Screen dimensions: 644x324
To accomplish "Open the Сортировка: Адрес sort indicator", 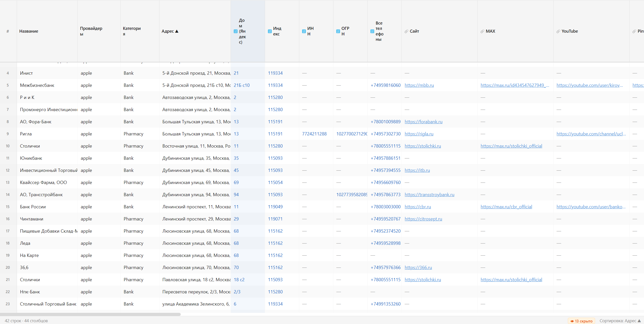I will click(620, 321).
